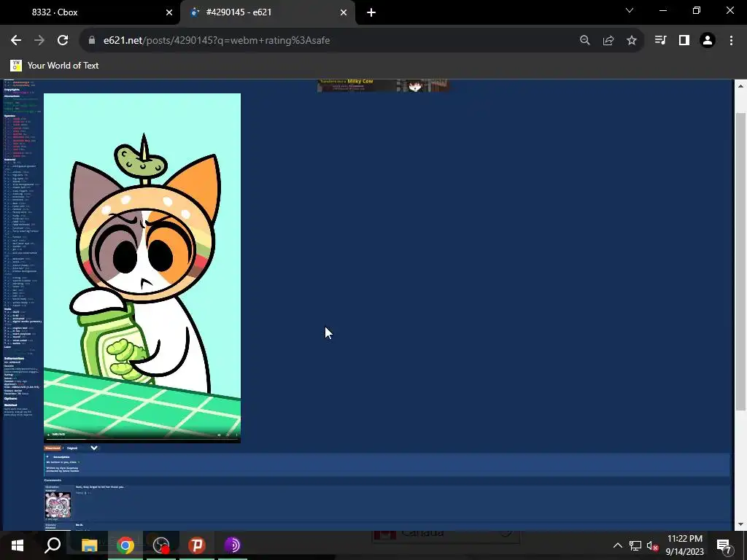The height and width of the screenshot is (560, 747).
Task: Close the 8332 · Cbox tab
Action: tap(169, 13)
